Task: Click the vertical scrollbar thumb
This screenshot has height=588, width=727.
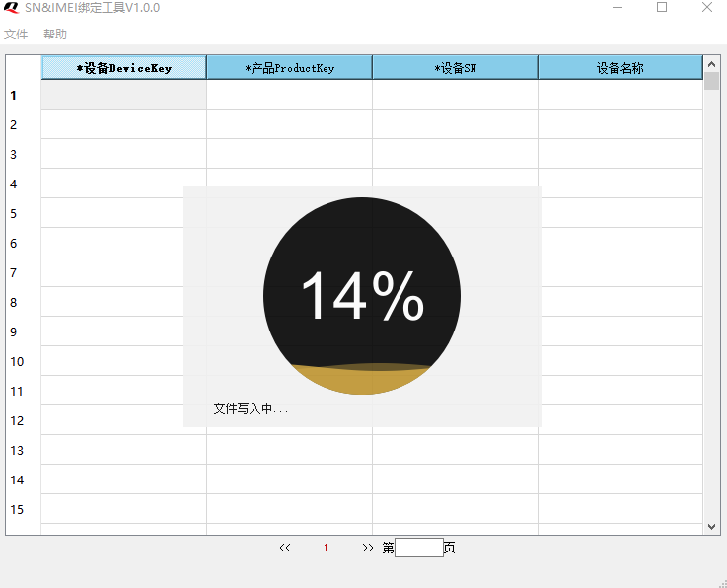Action: click(711, 81)
